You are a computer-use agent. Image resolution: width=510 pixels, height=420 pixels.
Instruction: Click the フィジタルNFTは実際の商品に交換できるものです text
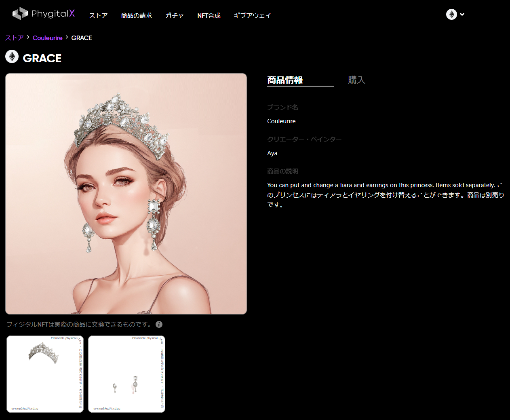tap(79, 324)
